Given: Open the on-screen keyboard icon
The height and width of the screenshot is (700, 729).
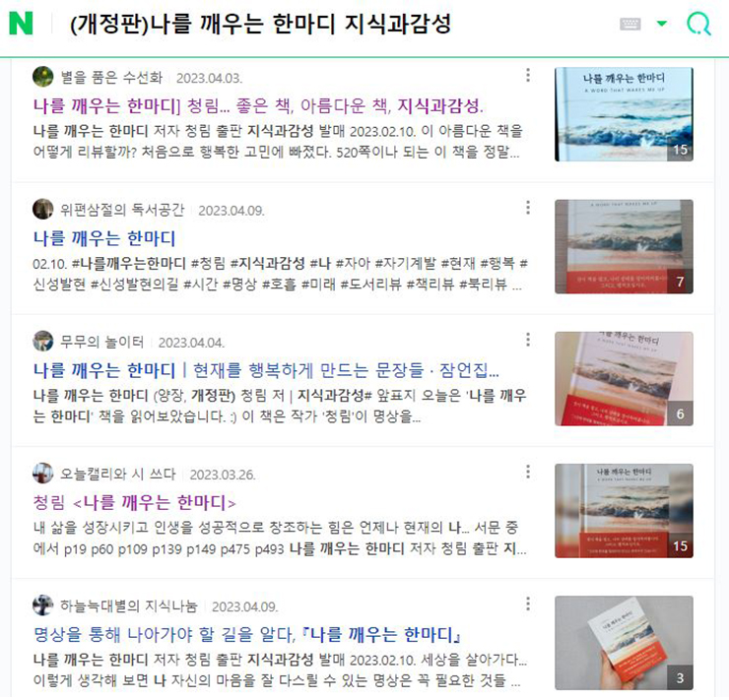Looking at the screenshot, I should (630, 24).
